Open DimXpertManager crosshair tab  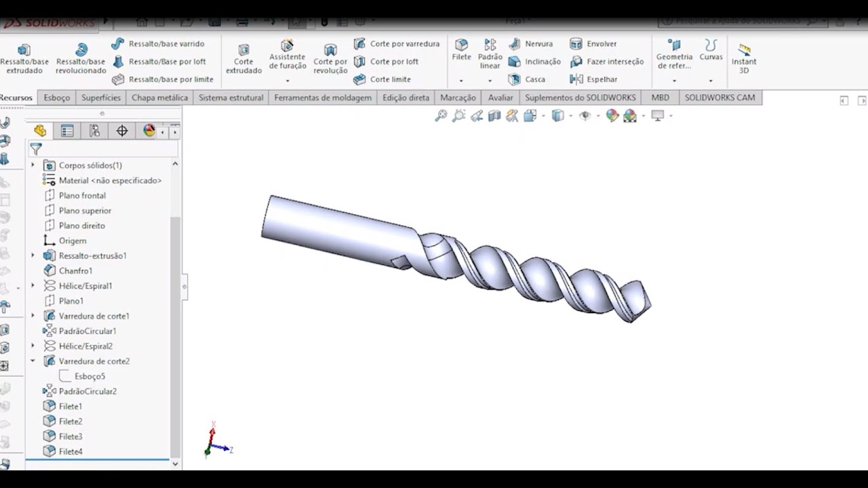pyautogui.click(x=122, y=131)
